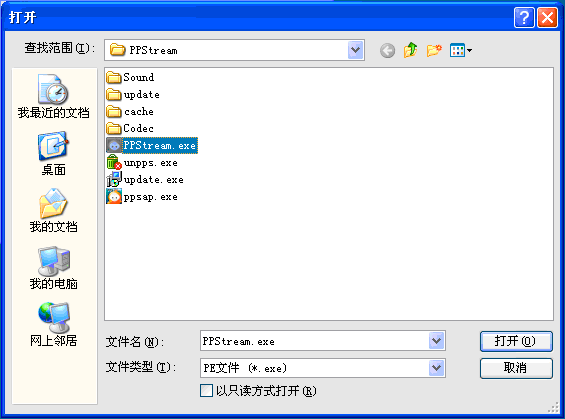Open 我的文档 folder shortcut
This screenshot has height=419, width=565.
pyautogui.click(x=53, y=210)
